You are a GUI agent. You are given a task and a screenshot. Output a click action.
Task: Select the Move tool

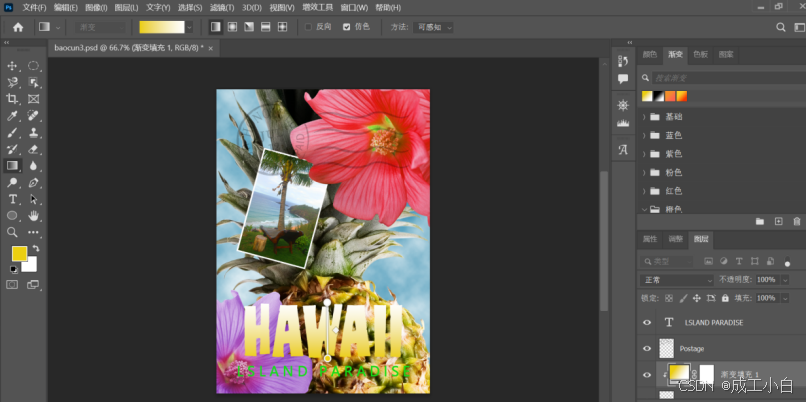click(12, 66)
